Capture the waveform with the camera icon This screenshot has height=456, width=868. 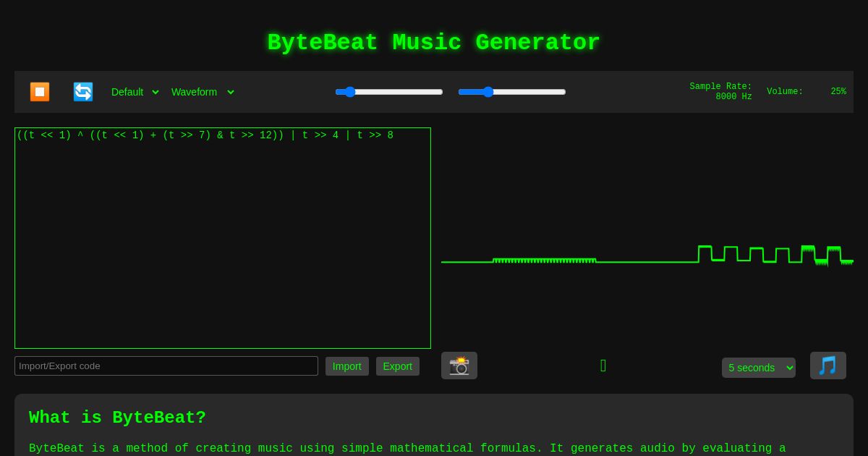coord(459,366)
